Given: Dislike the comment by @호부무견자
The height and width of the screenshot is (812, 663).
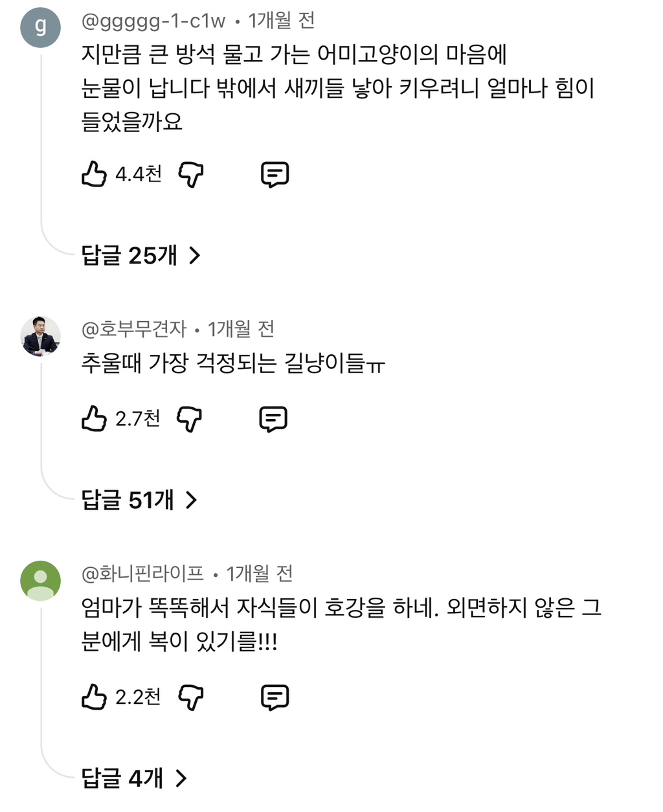Looking at the screenshot, I should point(189,419).
